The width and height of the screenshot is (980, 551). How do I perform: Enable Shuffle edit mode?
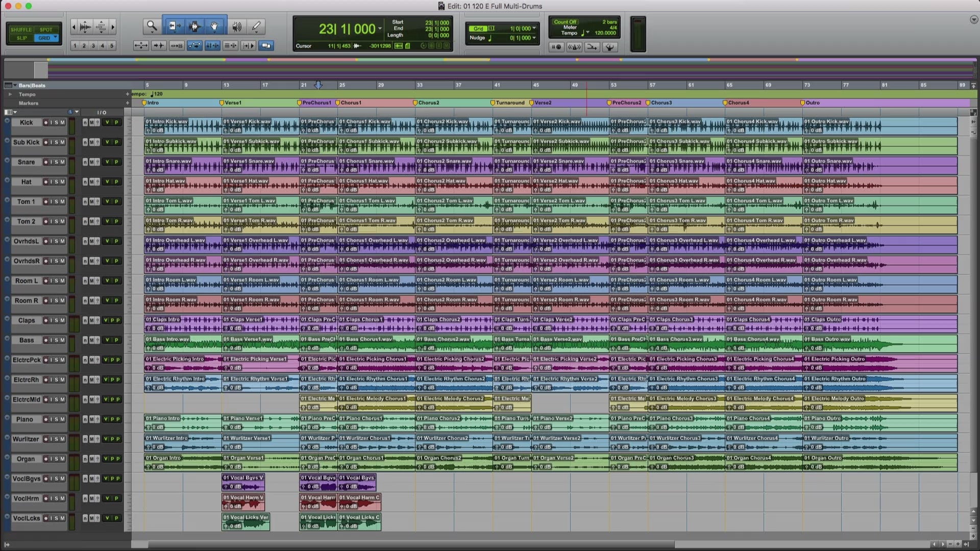point(21,30)
